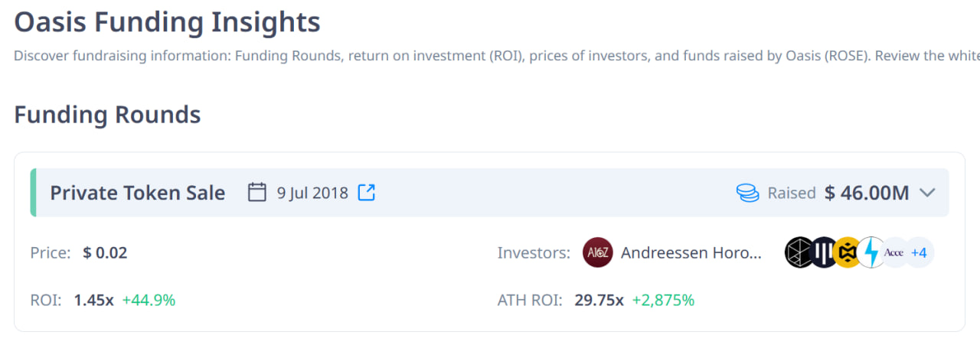The width and height of the screenshot is (980, 345).
Task: Click the Private Token Sale title
Action: 138,193
